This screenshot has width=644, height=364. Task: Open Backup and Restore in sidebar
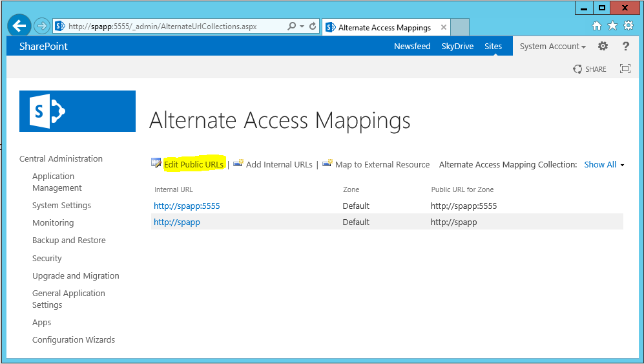[x=69, y=241]
